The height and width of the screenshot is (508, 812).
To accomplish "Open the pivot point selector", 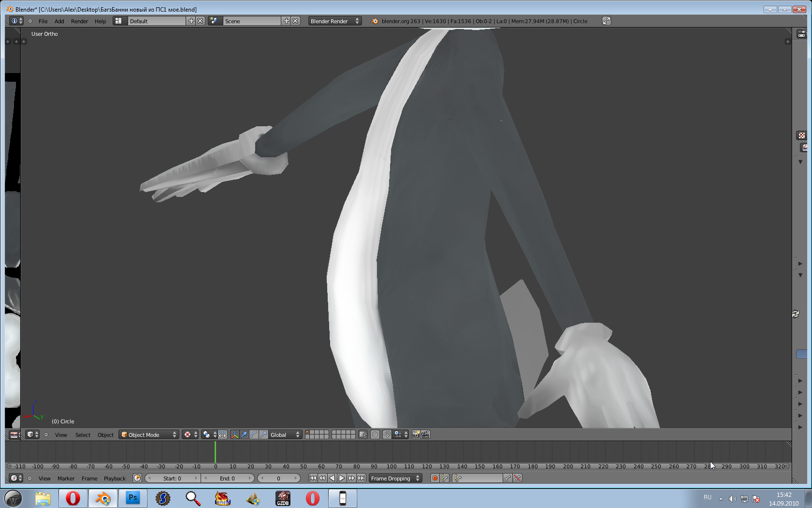I will point(209,434).
